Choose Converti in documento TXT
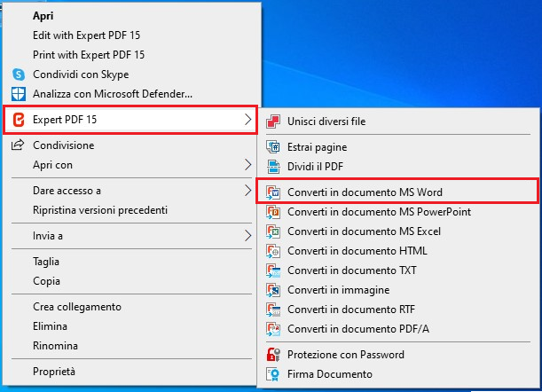Image resolution: width=542 pixels, height=392 pixels. pos(398,270)
